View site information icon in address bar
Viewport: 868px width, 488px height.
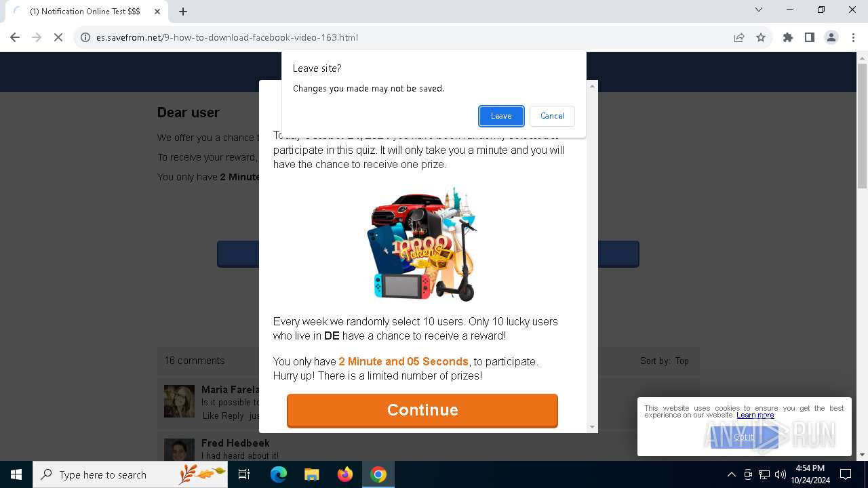[85, 37]
